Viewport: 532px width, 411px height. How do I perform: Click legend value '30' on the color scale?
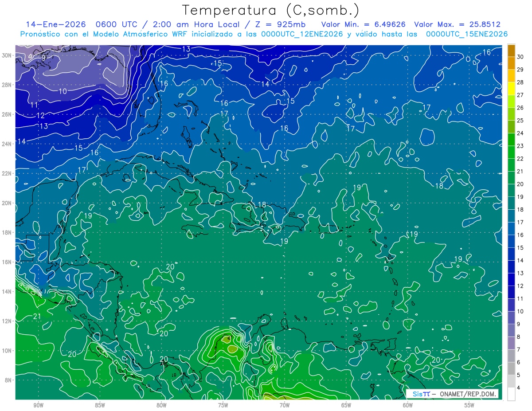[x=520, y=57]
